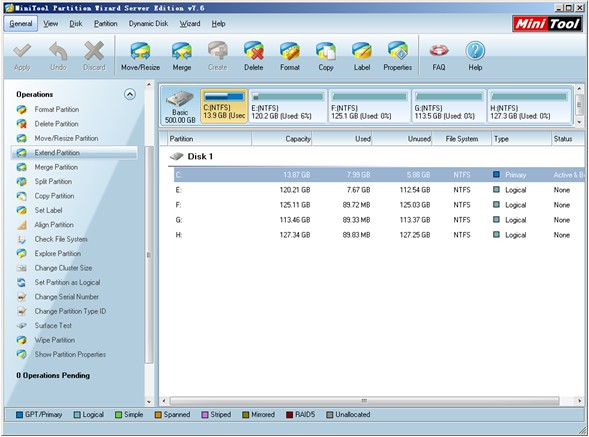Open the Partition menu
Image resolution: width=589 pixels, height=437 pixels.
pos(106,24)
